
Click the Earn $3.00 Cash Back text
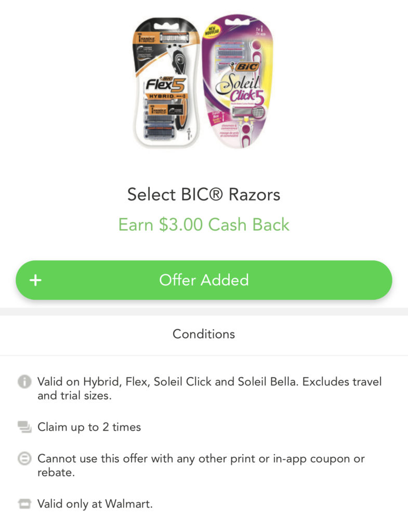pos(204,224)
